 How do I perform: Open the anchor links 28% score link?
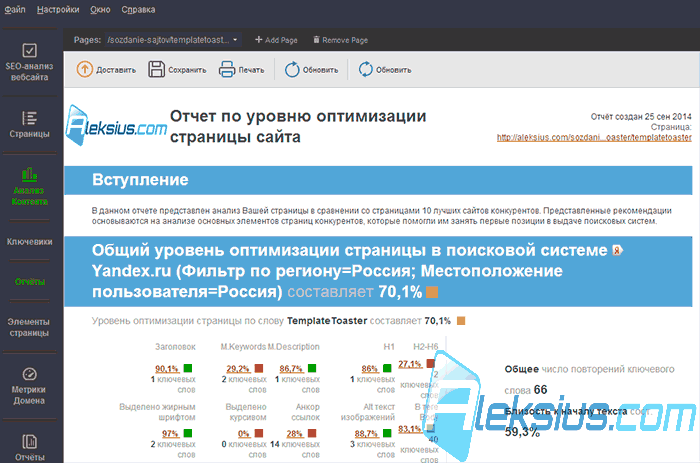point(295,434)
